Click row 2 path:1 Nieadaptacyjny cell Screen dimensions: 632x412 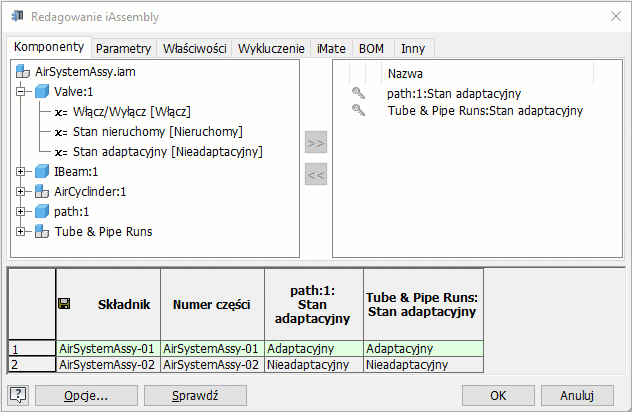pyautogui.click(x=314, y=364)
